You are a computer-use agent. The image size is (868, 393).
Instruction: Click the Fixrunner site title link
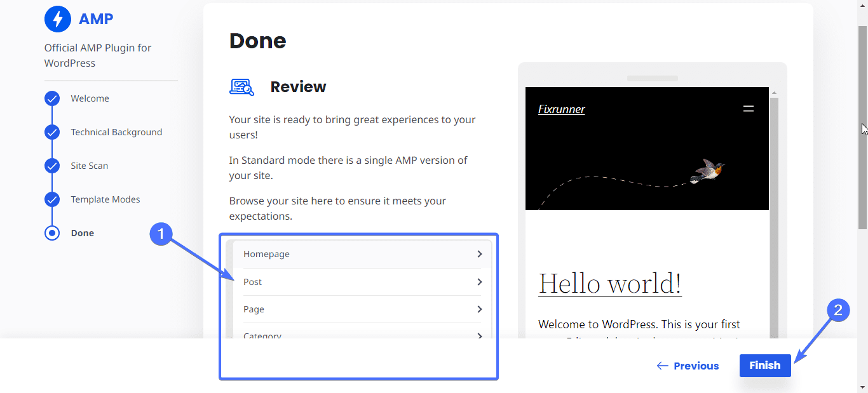tap(561, 109)
